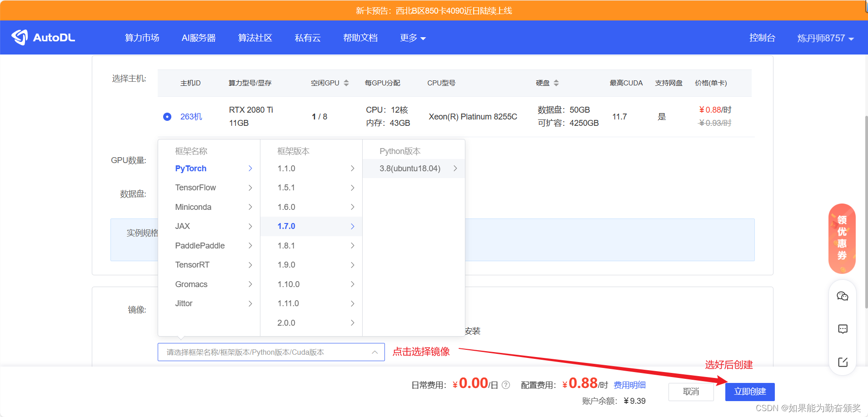Click the ¥0.88/时 price cell

click(x=715, y=110)
